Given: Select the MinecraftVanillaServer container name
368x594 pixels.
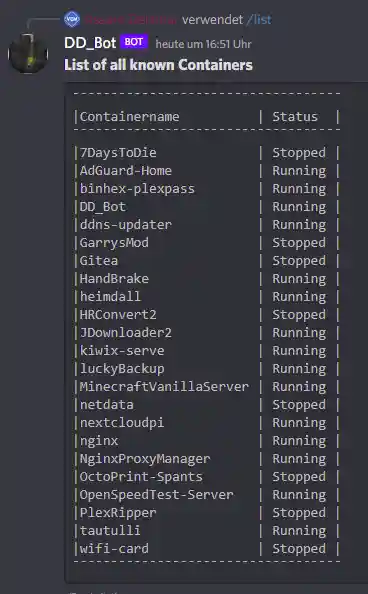Looking at the screenshot, I should coord(164,387).
